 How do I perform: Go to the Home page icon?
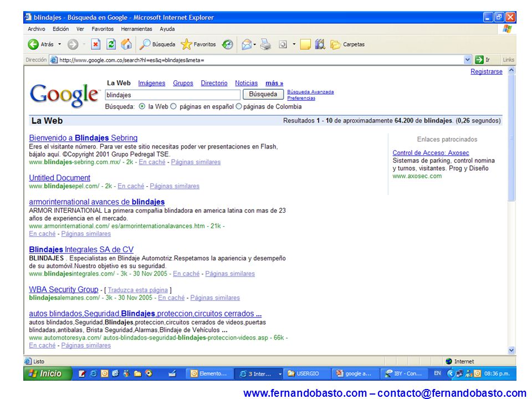pyautogui.click(x=126, y=44)
